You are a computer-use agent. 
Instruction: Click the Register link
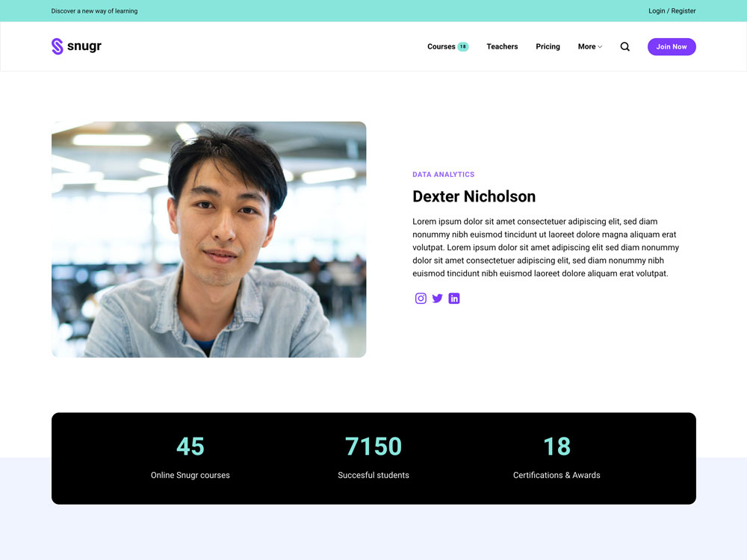pyautogui.click(x=684, y=11)
